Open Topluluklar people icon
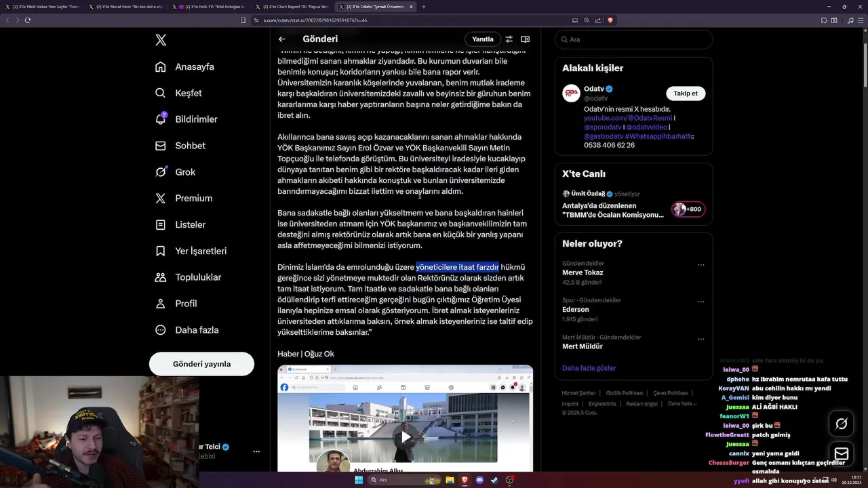 click(161, 277)
